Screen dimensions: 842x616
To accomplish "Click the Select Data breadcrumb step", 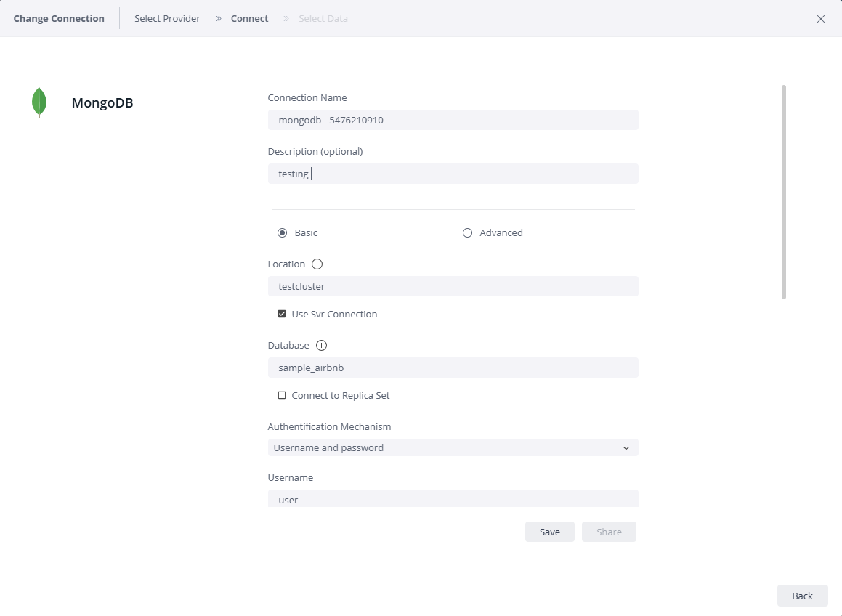I will click(323, 18).
